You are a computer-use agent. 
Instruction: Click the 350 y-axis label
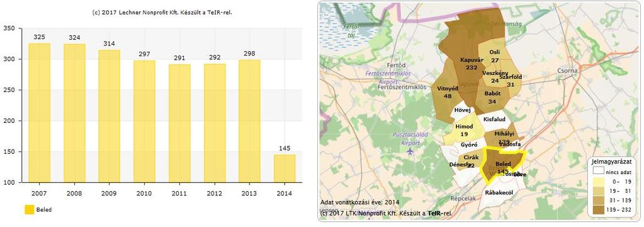9,28
